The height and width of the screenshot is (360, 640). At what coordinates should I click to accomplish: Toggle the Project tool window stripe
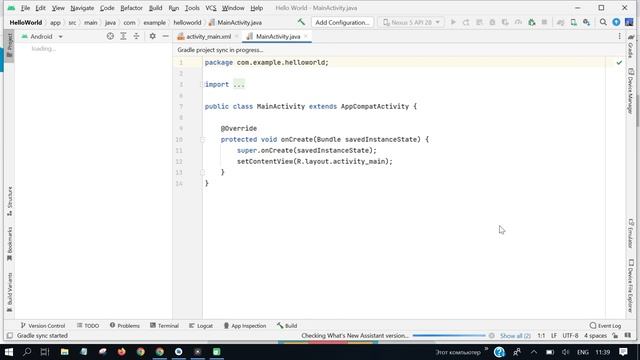pos(9,45)
